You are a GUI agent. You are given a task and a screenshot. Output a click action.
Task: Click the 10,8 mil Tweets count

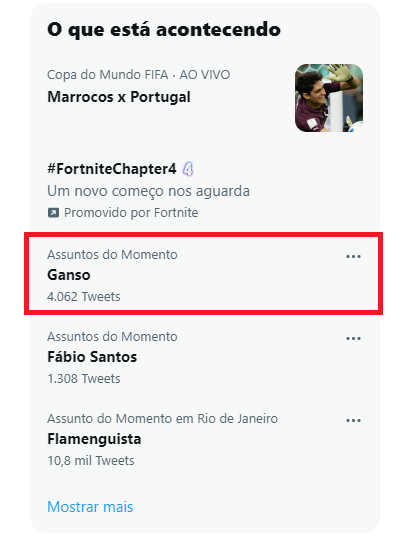pos(91,461)
